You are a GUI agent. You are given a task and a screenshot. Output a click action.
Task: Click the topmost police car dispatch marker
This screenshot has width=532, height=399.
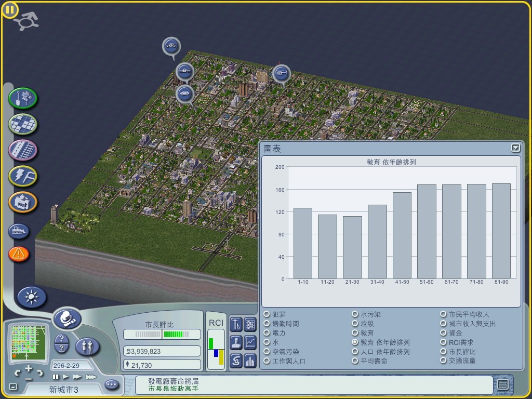(x=171, y=46)
